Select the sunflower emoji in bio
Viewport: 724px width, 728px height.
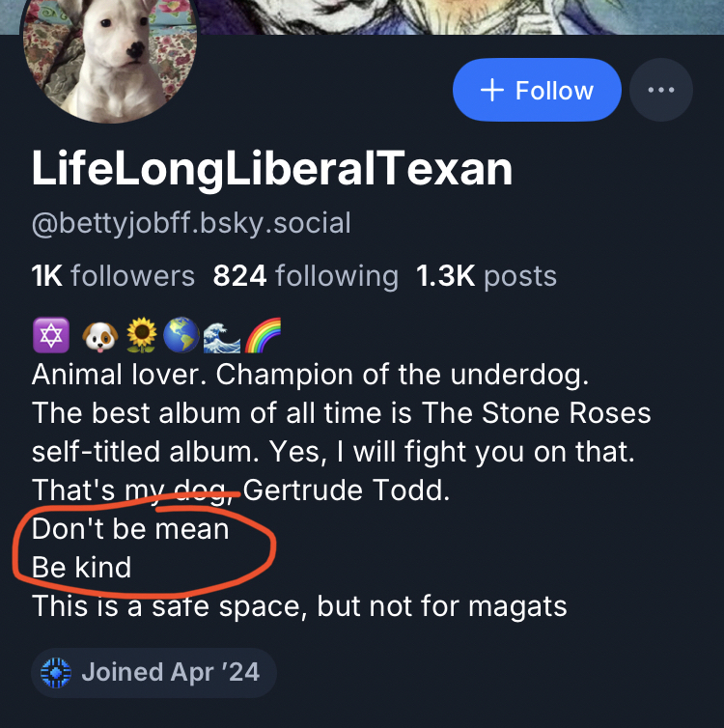pyautogui.click(x=143, y=335)
